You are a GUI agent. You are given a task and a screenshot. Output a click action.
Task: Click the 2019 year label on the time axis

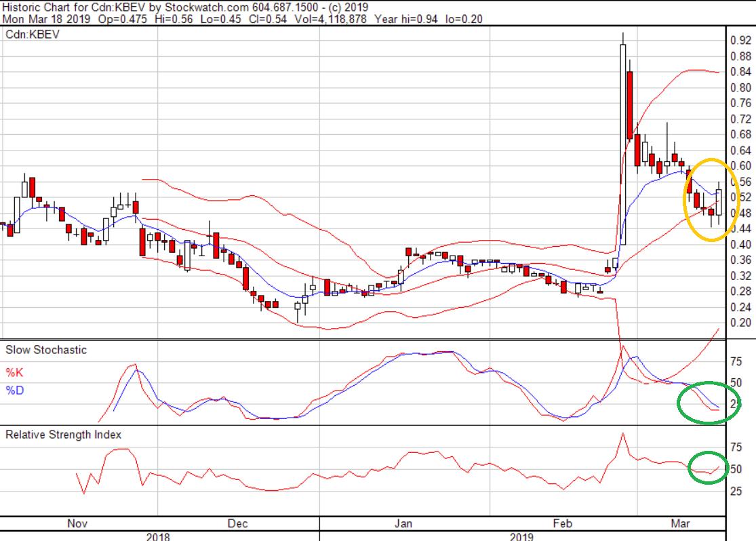(522, 536)
